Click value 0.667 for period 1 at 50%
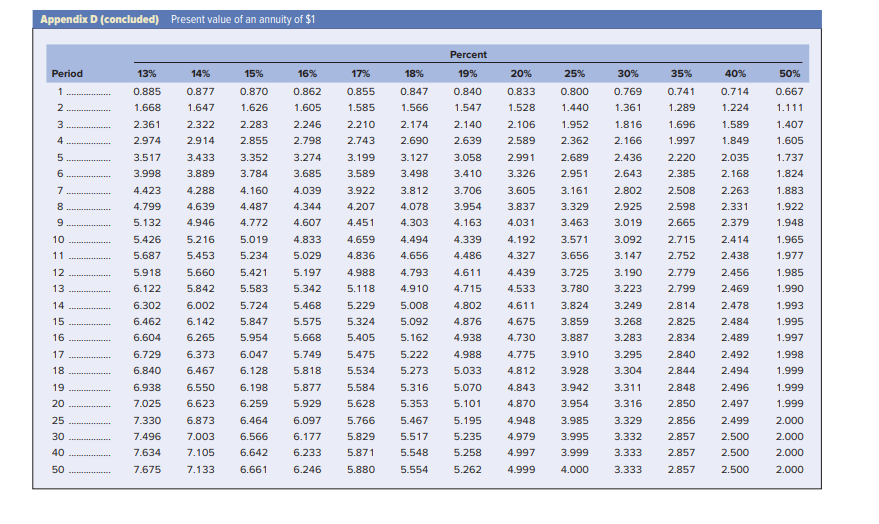Image resolution: width=879 pixels, height=524 pixels. (x=789, y=91)
